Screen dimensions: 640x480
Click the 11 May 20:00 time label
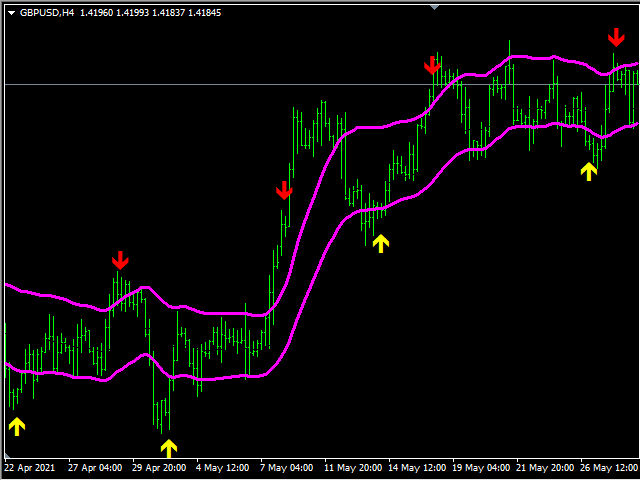[353, 467]
